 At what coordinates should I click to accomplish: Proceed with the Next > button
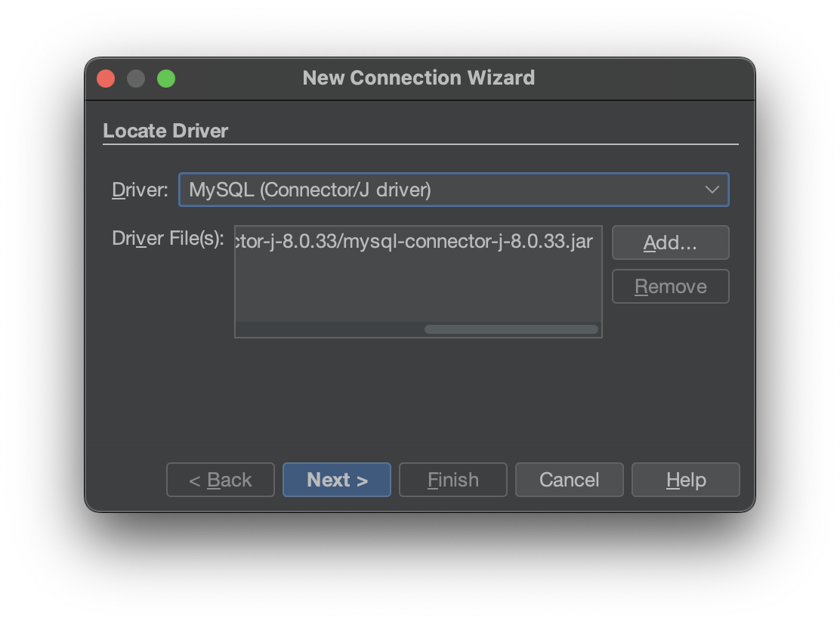(337, 480)
